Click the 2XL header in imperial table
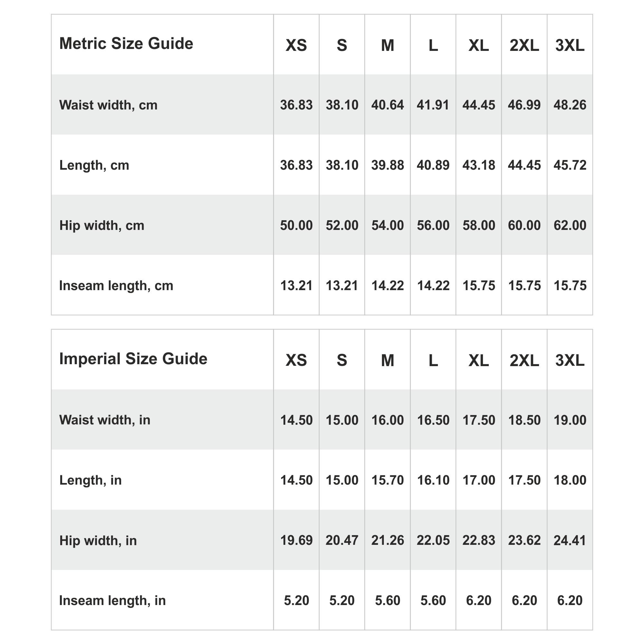The width and height of the screenshot is (644, 644). click(x=524, y=360)
